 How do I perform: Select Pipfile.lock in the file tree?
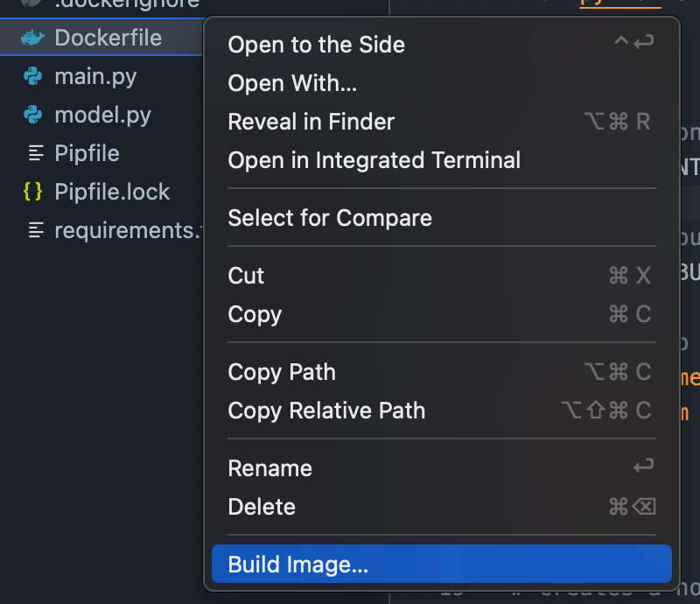pos(112,192)
